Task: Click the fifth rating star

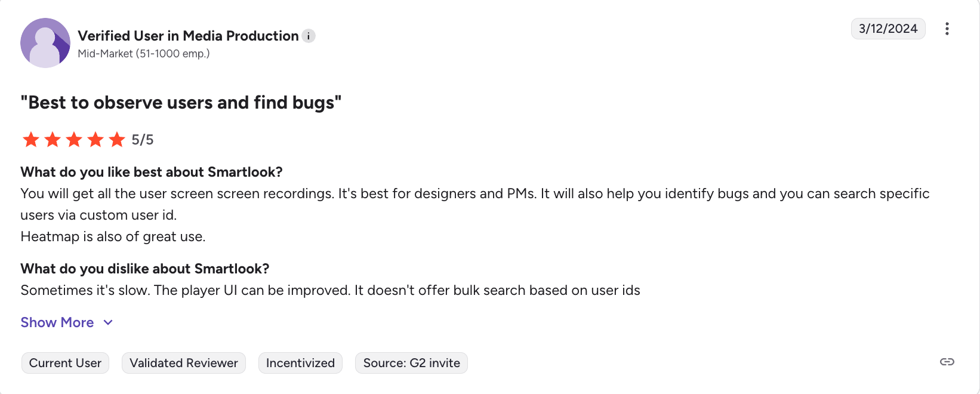Action: (x=117, y=140)
